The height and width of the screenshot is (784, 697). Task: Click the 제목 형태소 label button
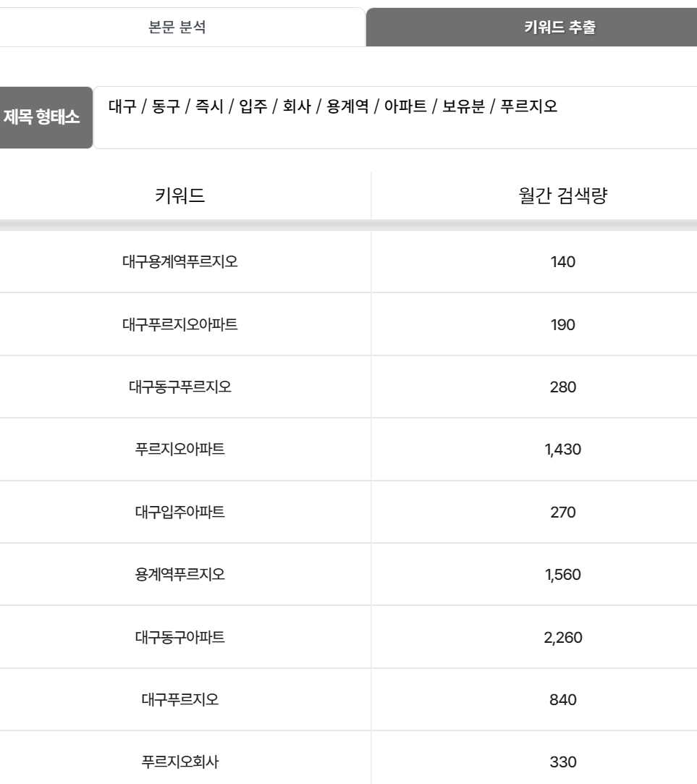coord(46,117)
